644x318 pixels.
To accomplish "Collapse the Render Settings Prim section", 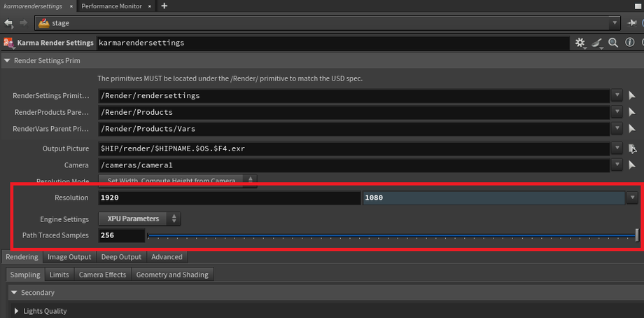I will coord(8,61).
